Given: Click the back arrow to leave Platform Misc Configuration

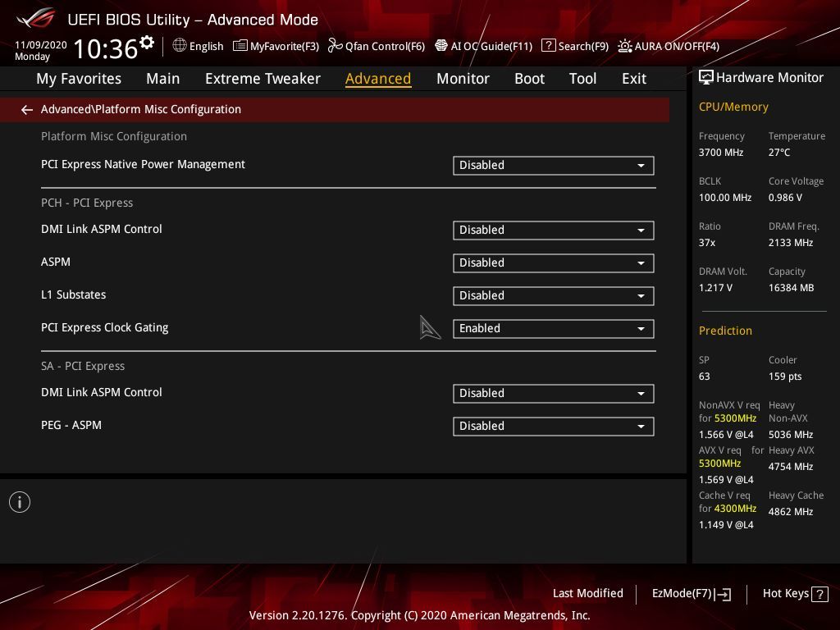Looking at the screenshot, I should (x=27, y=110).
